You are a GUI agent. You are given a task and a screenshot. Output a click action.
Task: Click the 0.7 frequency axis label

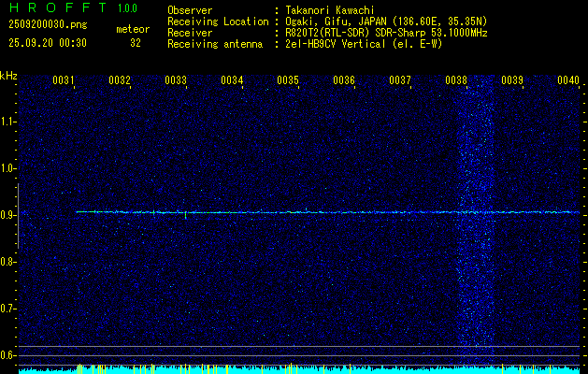(7, 309)
